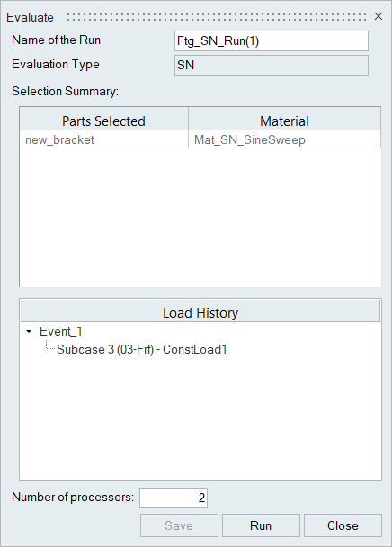This screenshot has height=547, width=392.
Task: Select Subcase 3 (03-Frf) - ConstLoad1 entry
Action: [142, 349]
